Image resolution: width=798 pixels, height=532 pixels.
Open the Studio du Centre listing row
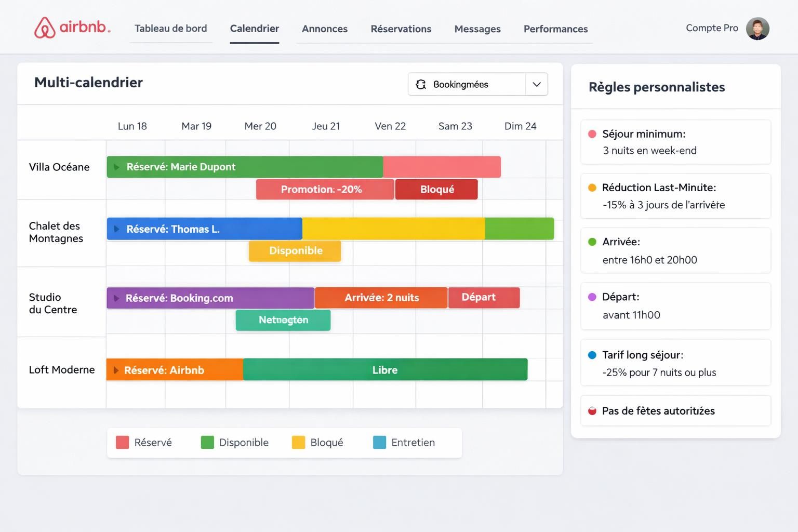[53, 303]
